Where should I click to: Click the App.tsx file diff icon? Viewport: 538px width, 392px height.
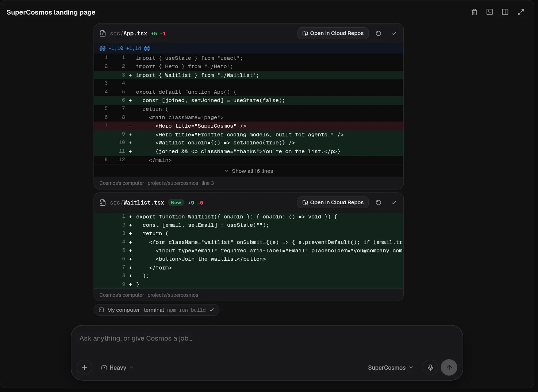[103, 34]
